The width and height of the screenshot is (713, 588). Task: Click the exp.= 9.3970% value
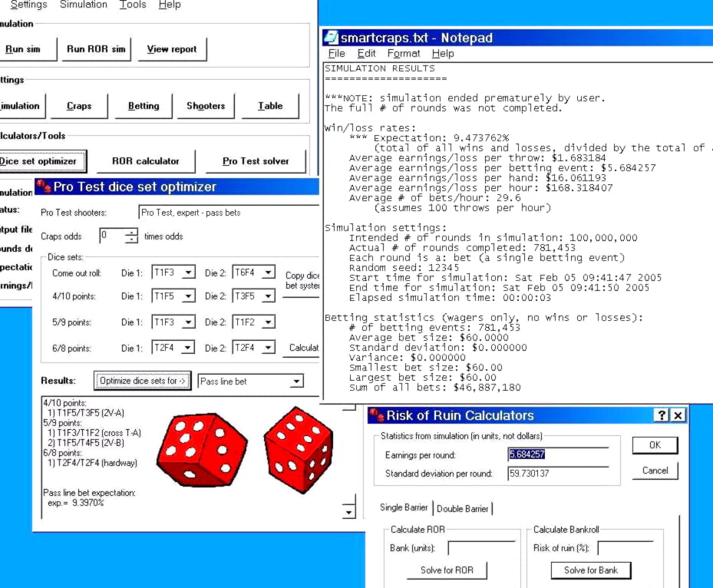pyautogui.click(x=75, y=503)
